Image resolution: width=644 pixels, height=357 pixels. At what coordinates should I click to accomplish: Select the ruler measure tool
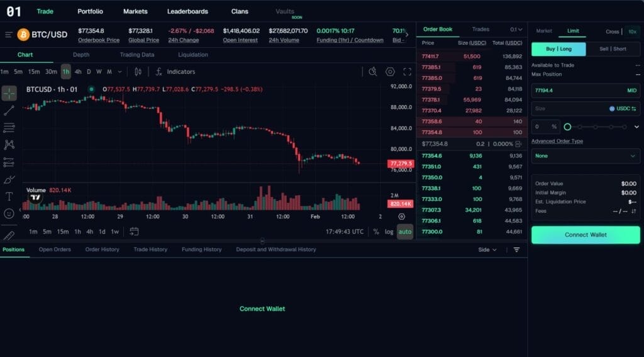[9, 235]
